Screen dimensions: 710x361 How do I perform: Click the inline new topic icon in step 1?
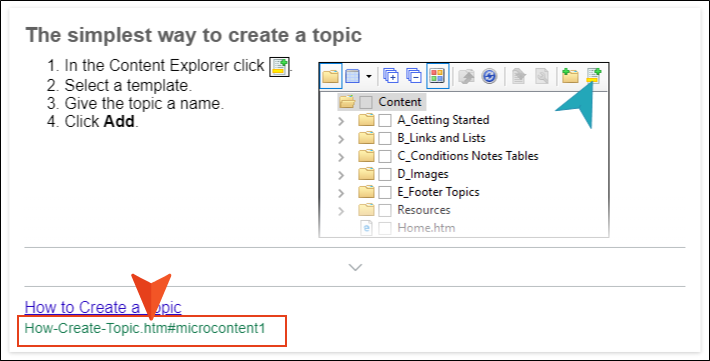point(279,67)
